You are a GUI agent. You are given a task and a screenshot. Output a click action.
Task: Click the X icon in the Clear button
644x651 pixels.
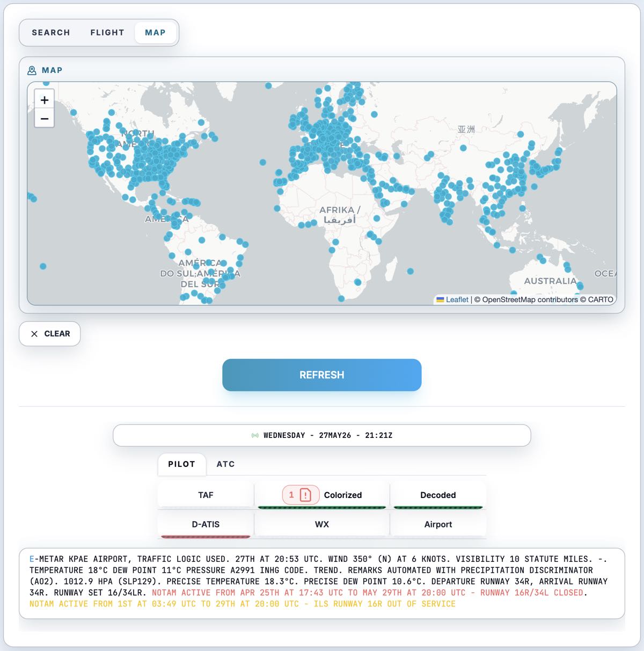click(34, 334)
